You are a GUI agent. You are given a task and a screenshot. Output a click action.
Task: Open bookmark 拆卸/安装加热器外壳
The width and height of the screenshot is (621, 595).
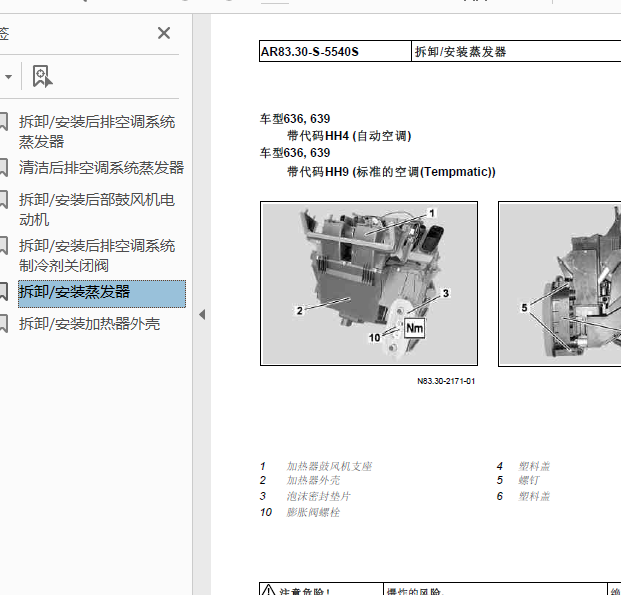[90, 324]
